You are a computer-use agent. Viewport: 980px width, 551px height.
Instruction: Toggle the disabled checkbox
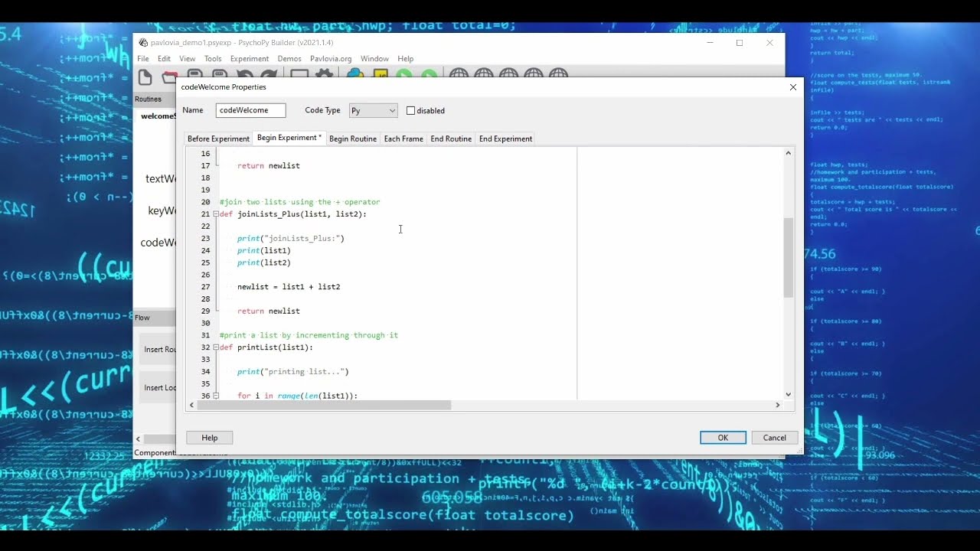coord(410,110)
